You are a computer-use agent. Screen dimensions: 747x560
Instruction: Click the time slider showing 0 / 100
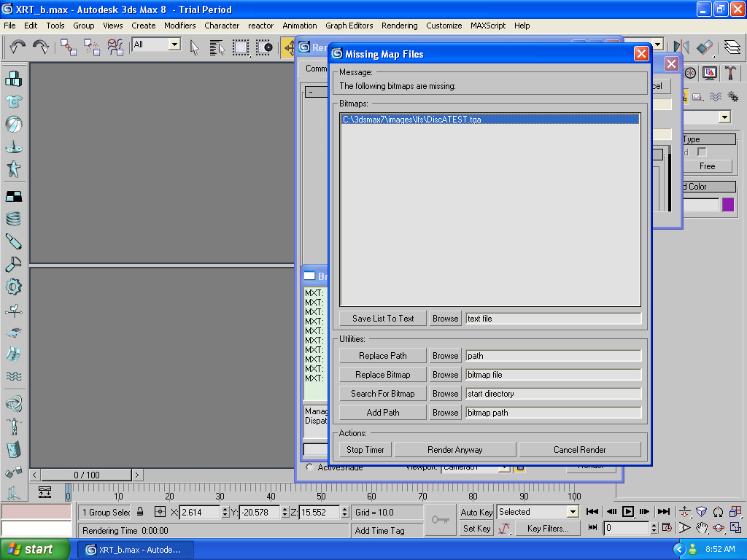coord(86,475)
